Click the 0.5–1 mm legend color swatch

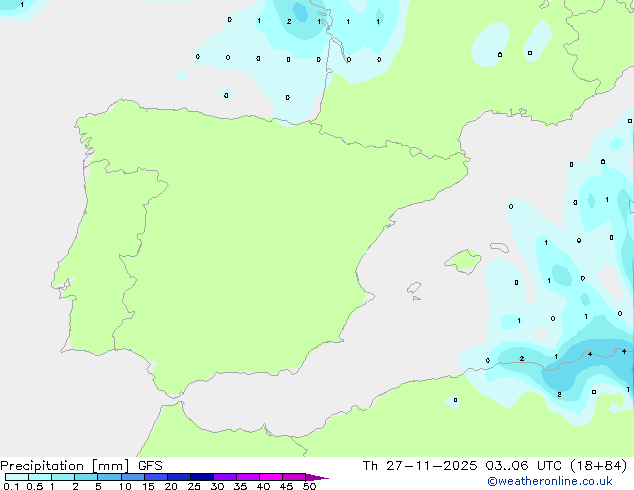click(x=40, y=477)
